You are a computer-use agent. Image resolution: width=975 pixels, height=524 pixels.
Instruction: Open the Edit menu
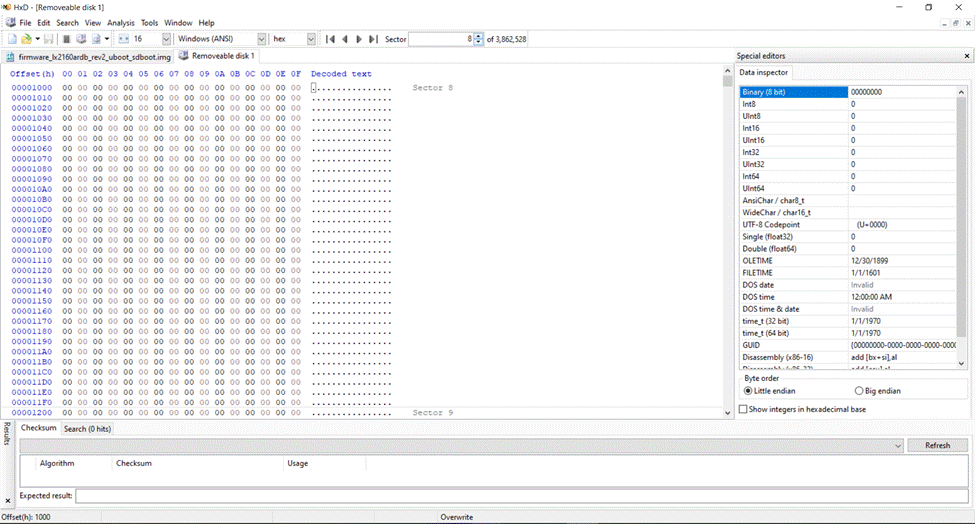44,23
